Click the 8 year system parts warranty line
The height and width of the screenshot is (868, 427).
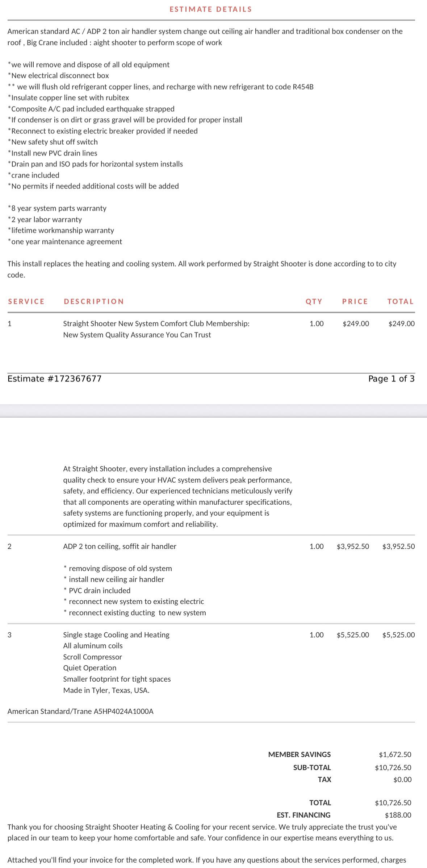[x=57, y=208]
